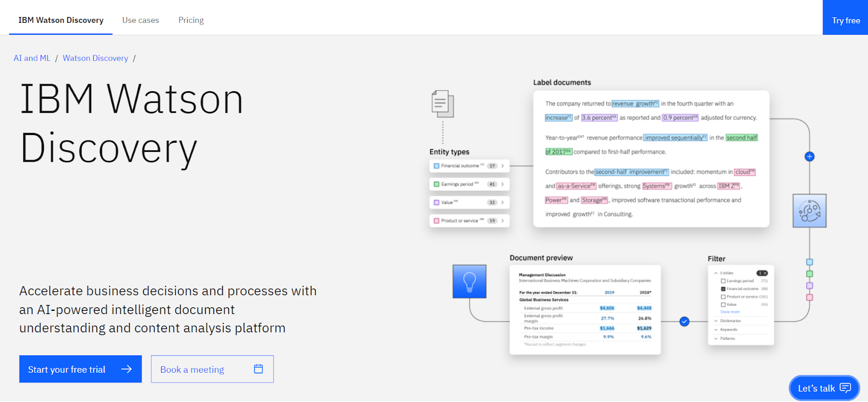Open the Use cases tab
The image size is (868, 402).
(x=141, y=20)
